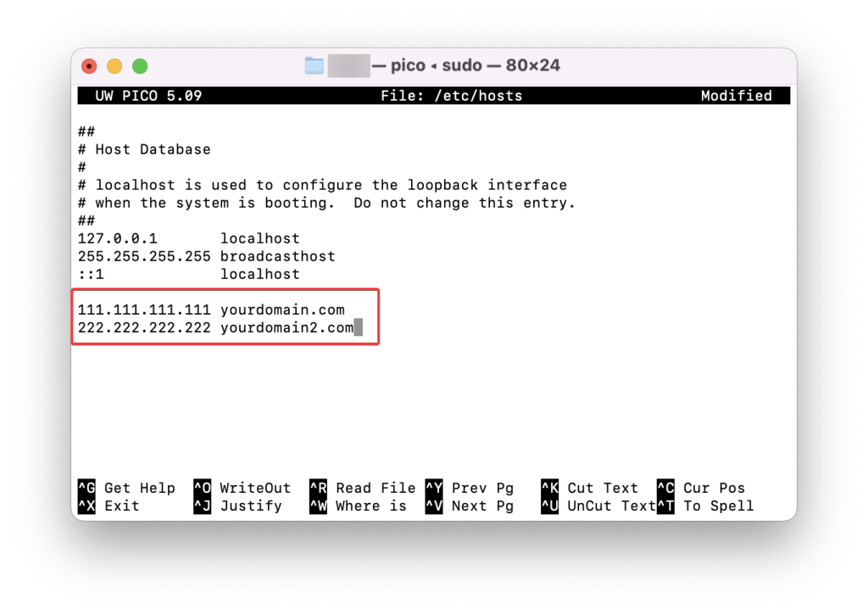Click the ^W Where is command
Viewport: 868px width, 615px height.
point(358,506)
